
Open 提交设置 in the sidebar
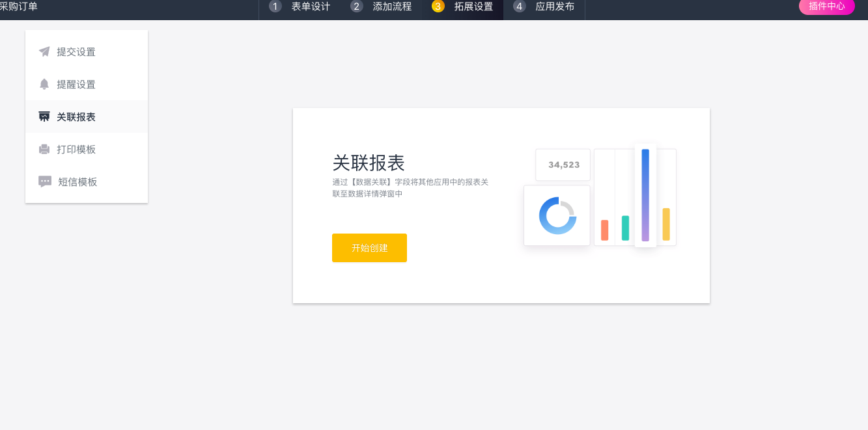(87, 51)
